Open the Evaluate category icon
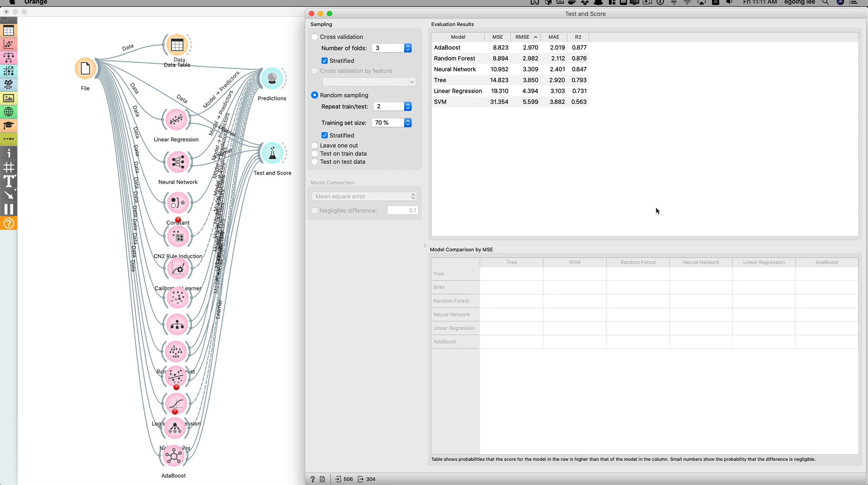Image resolution: width=868 pixels, height=485 pixels. (9, 71)
